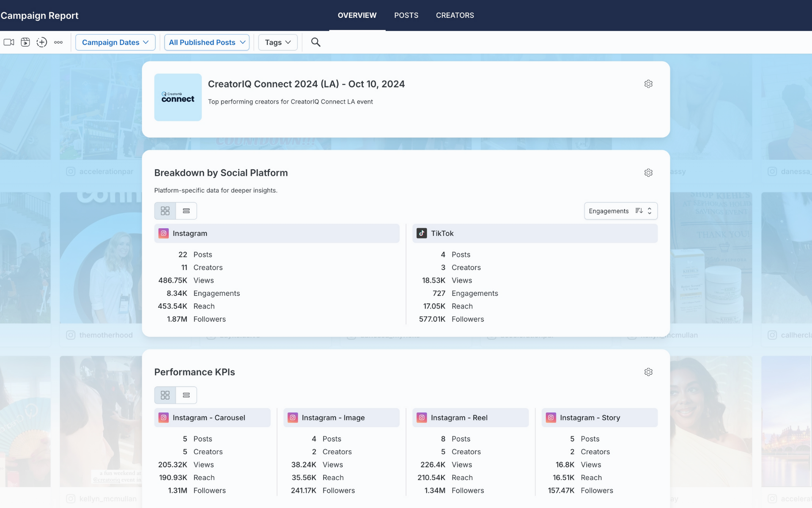Change the Engagements sort metric selector
812x508 pixels.
point(608,211)
